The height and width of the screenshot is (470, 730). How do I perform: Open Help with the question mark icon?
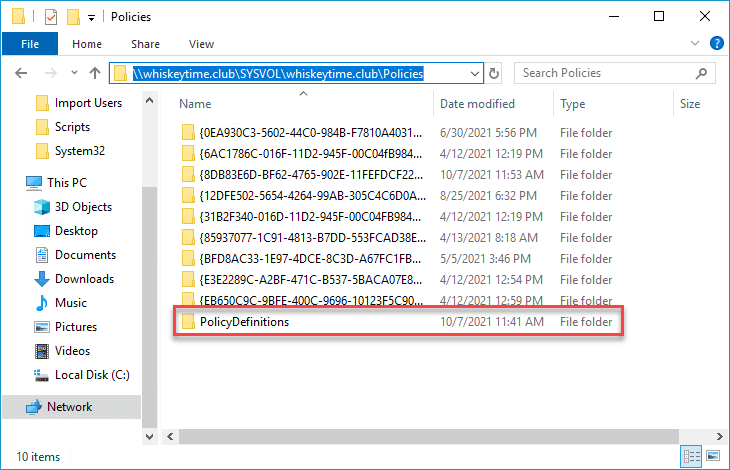click(716, 43)
